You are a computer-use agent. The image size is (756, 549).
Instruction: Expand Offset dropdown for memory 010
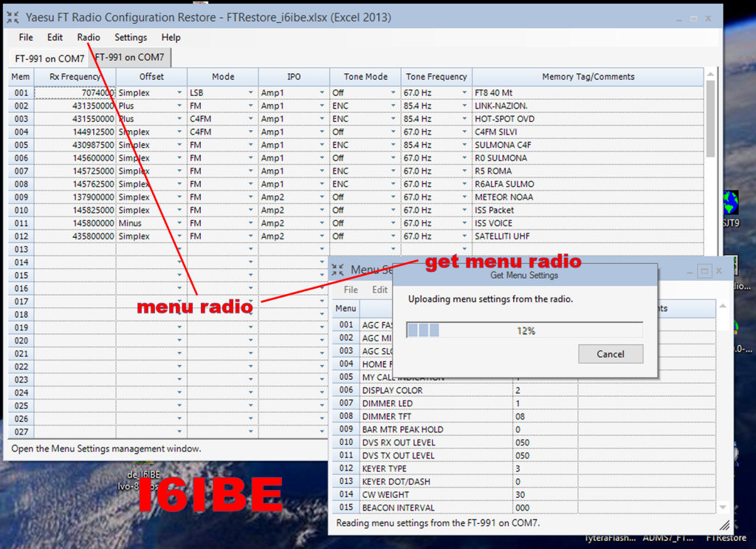179,210
